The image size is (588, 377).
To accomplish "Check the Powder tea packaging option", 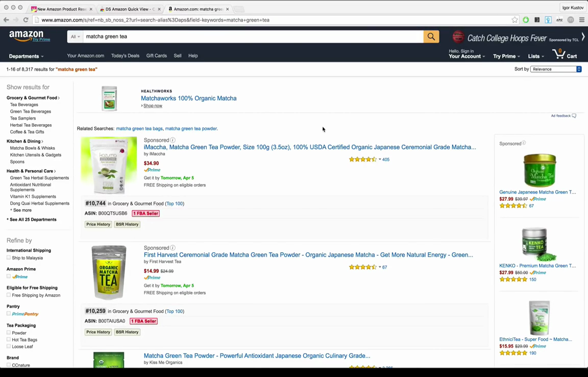I will [x=9, y=333].
